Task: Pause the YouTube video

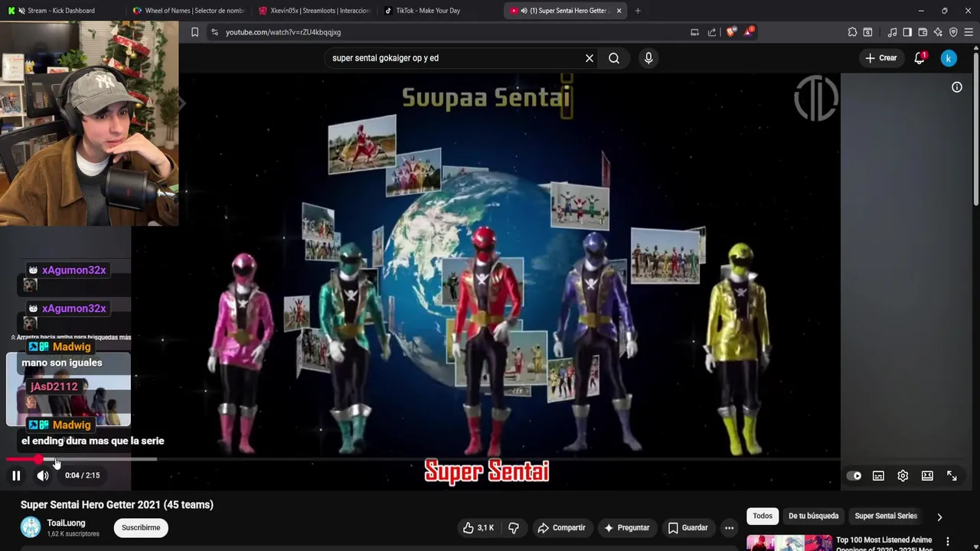Action: pyautogui.click(x=16, y=475)
